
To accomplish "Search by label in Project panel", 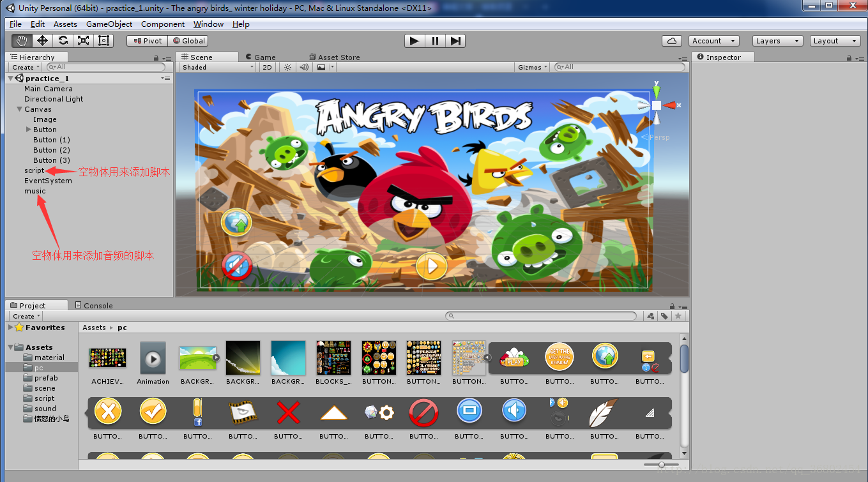I will (664, 316).
